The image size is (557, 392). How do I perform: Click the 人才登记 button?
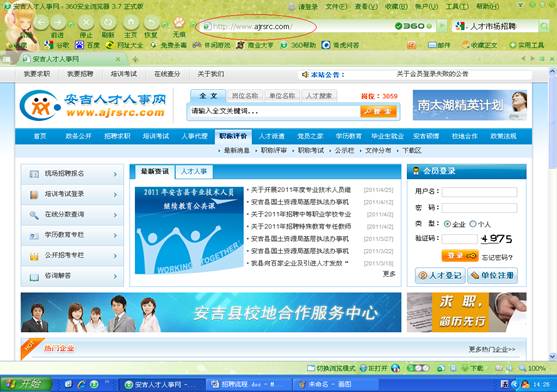point(440,276)
